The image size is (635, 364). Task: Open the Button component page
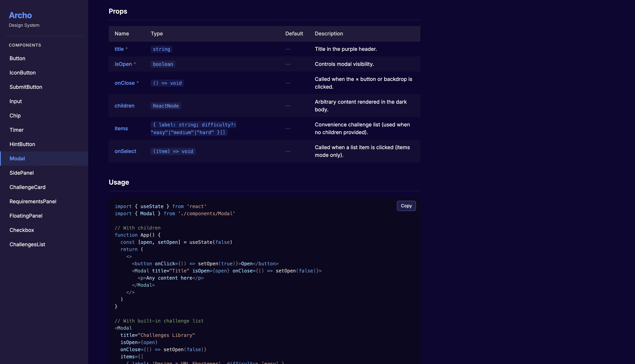[17, 58]
